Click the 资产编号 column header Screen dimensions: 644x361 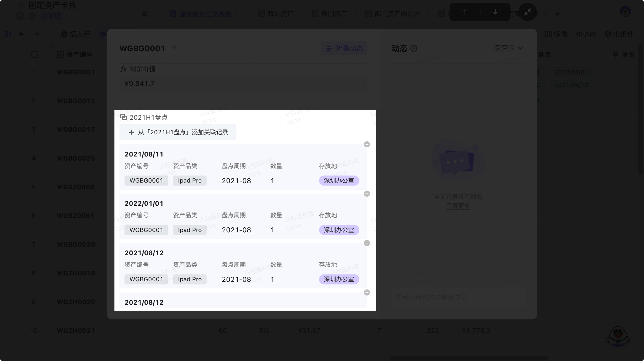75,55
